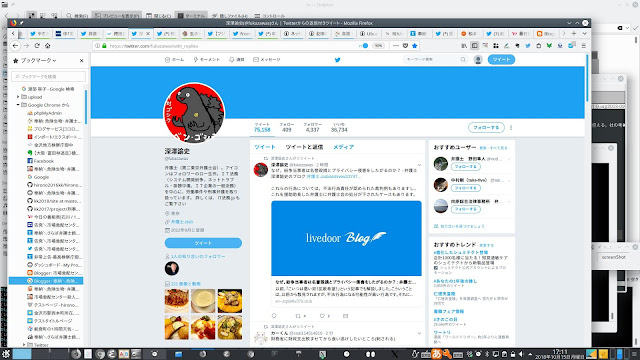Expand the upload bookmark folder
640x360 pixels.
(x=18, y=97)
